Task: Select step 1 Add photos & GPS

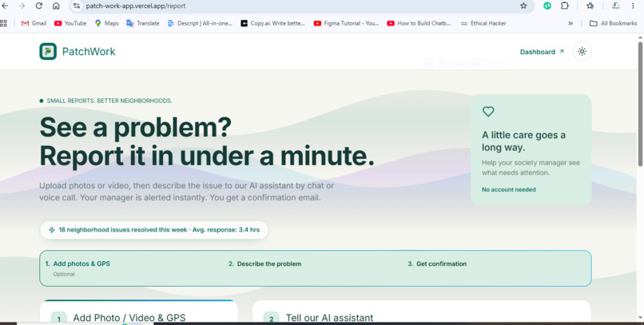Action: click(78, 264)
